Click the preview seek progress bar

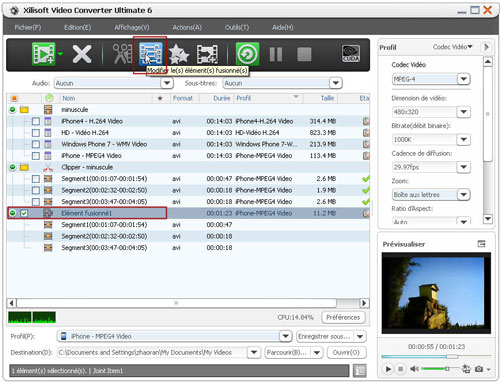[x=436, y=357]
